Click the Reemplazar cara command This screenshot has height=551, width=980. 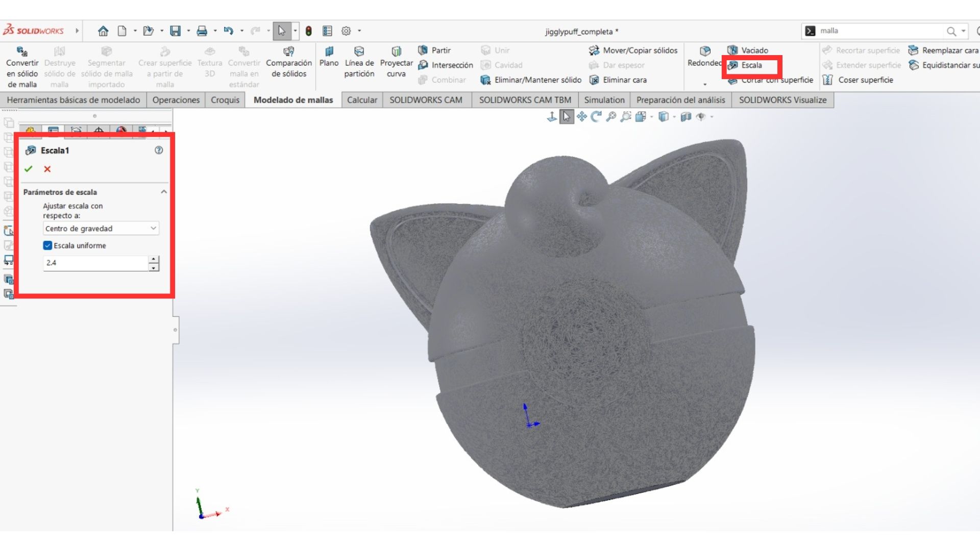pyautogui.click(x=943, y=51)
